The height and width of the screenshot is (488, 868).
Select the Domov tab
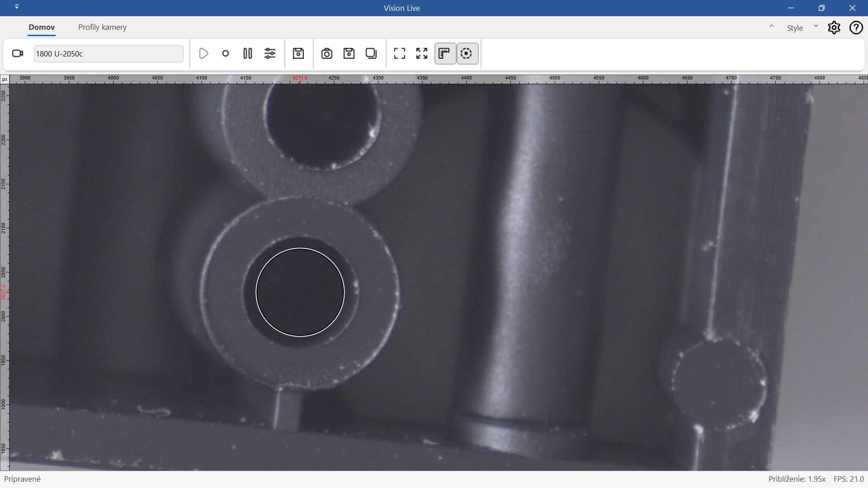tap(42, 27)
